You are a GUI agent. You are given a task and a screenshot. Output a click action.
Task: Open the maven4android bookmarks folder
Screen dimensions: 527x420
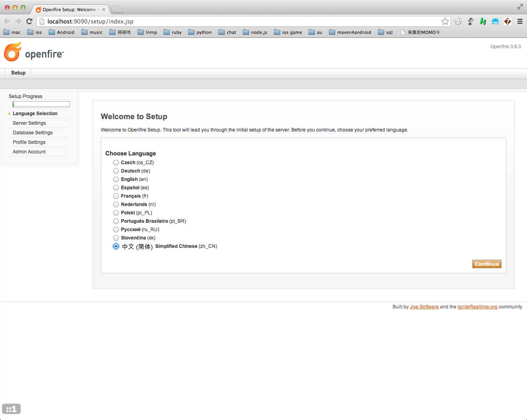pyautogui.click(x=350, y=32)
